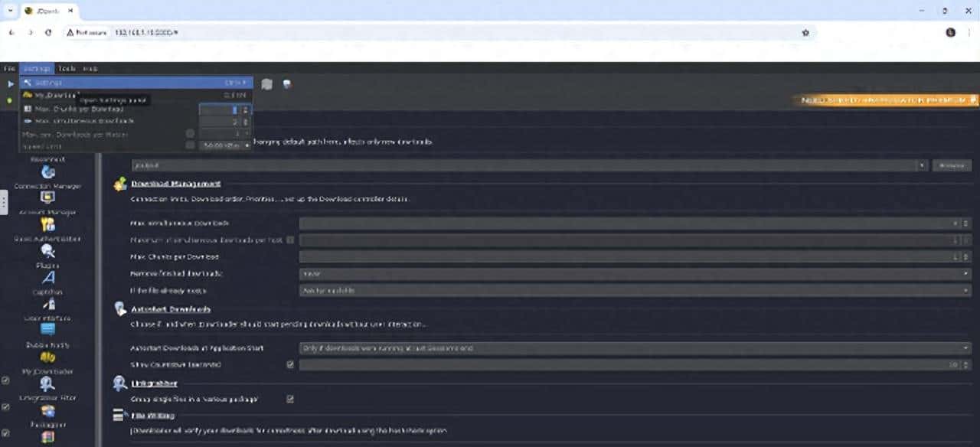This screenshot has width=980, height=447.
Task: Open the Connection Manager settings icon
Action: tap(47, 173)
